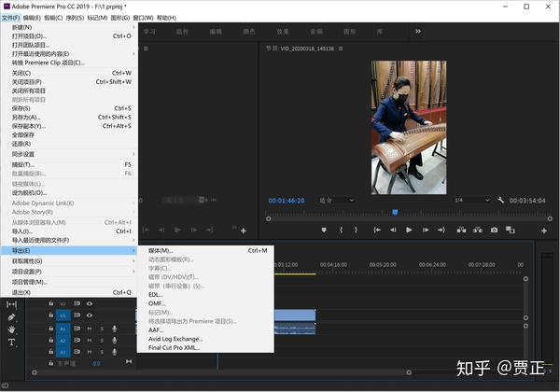Screen dimensions: 560x392
Task: Open the 窗口(W) menu
Action: [143, 18]
